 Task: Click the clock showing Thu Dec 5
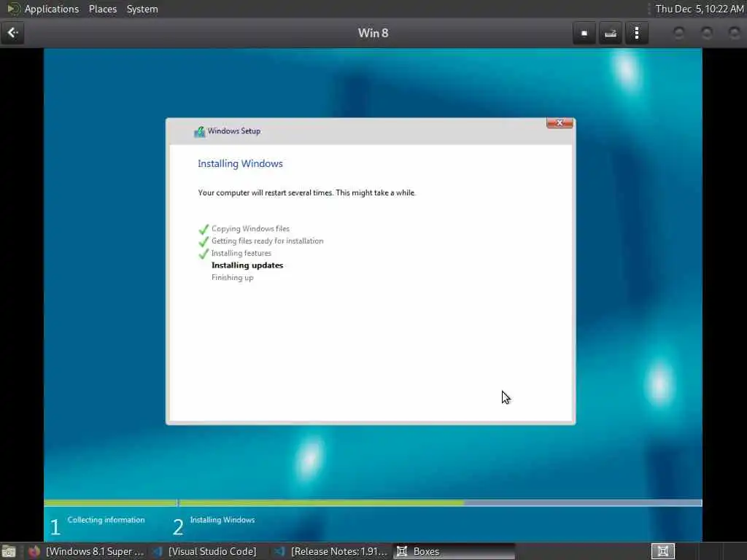coord(700,9)
